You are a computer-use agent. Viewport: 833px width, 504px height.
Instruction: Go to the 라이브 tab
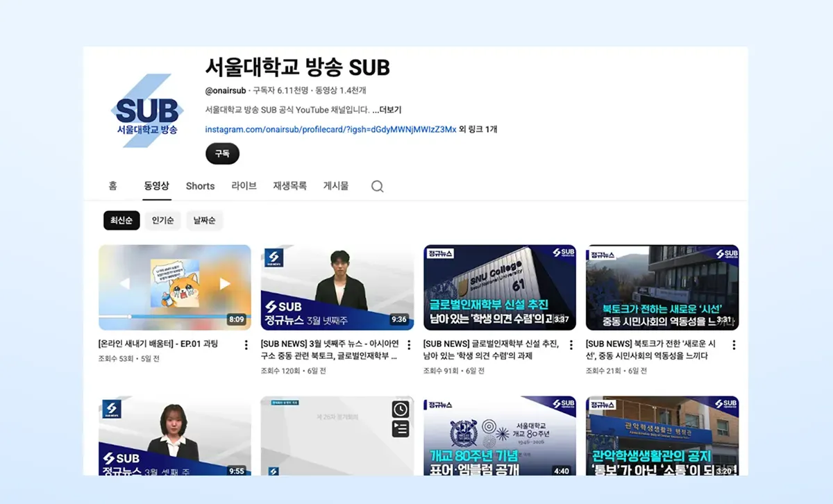[244, 186]
